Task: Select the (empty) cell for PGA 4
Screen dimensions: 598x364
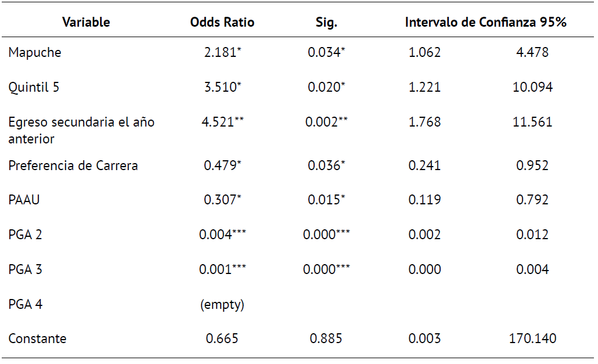Action: (222, 304)
